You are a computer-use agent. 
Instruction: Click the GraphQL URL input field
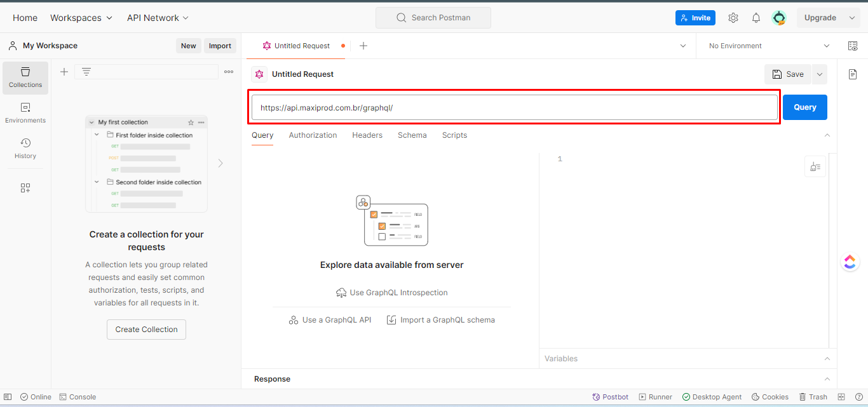tap(515, 107)
